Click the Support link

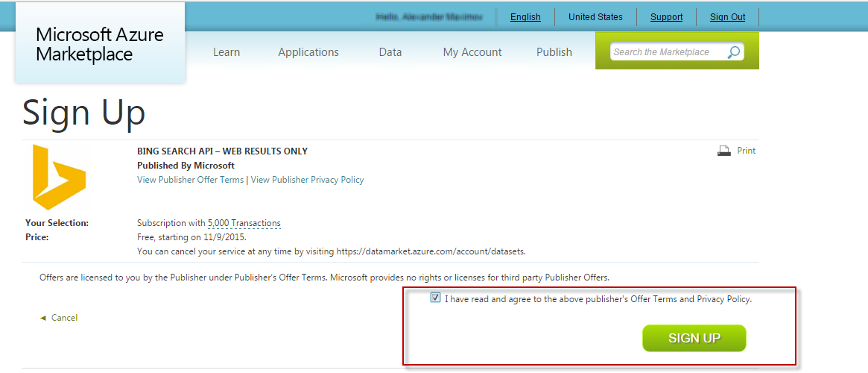point(667,17)
